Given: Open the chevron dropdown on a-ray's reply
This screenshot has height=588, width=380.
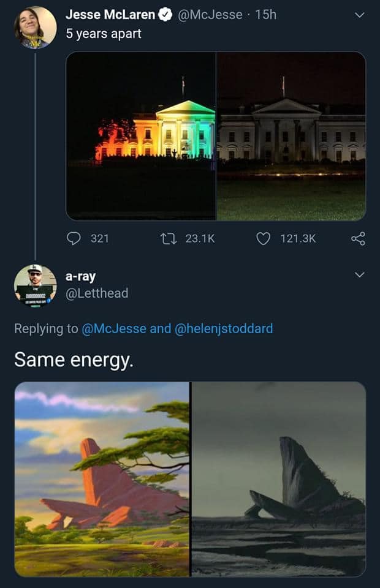Looking at the screenshot, I should click(x=359, y=275).
